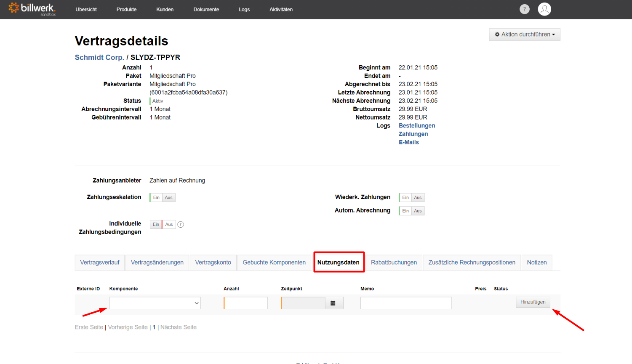Open the Dokumente menu
Viewport: 632px width, 364px height.
(x=206, y=9)
